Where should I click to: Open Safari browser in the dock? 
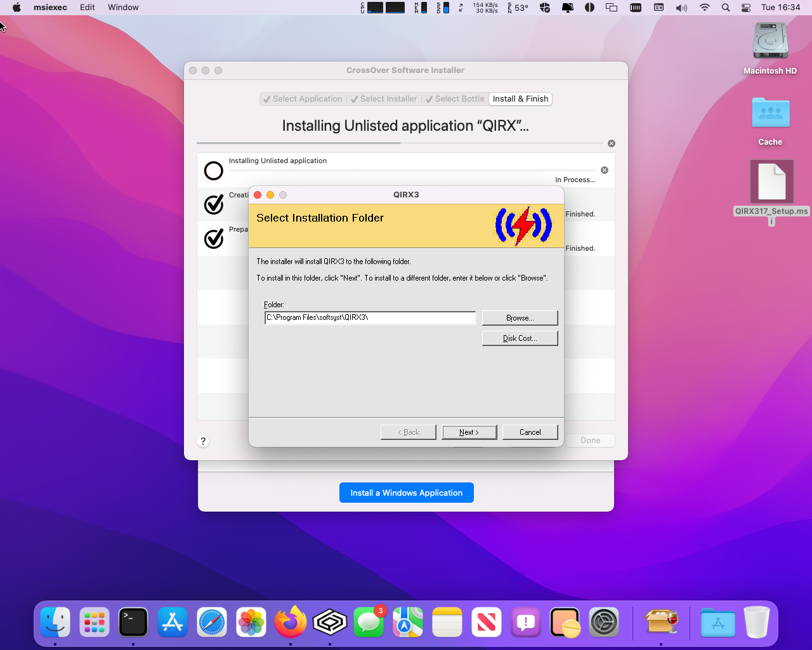(x=212, y=622)
